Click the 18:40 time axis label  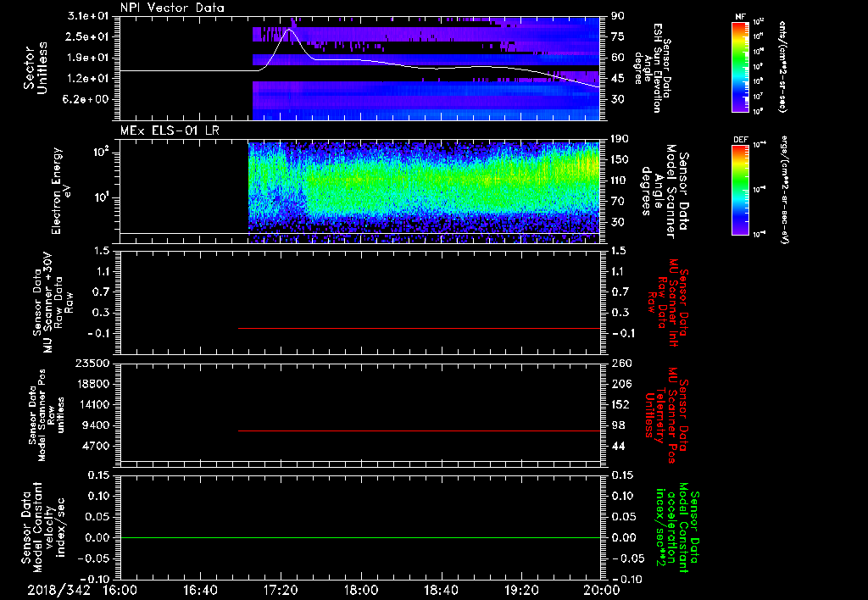click(441, 590)
